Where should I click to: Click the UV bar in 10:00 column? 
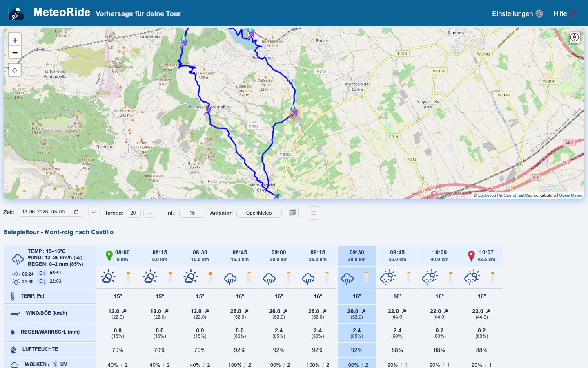tap(451, 277)
